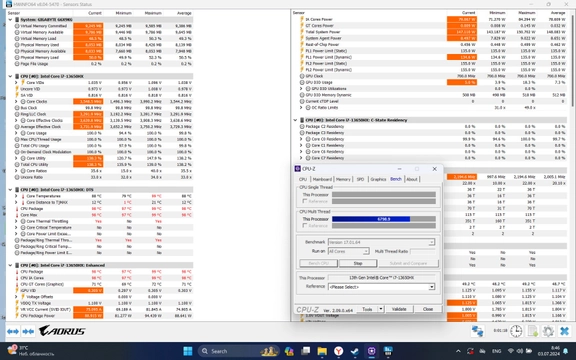Enable Reference checkbox under CPU Single Thread
576x360 pixels.
click(305, 201)
